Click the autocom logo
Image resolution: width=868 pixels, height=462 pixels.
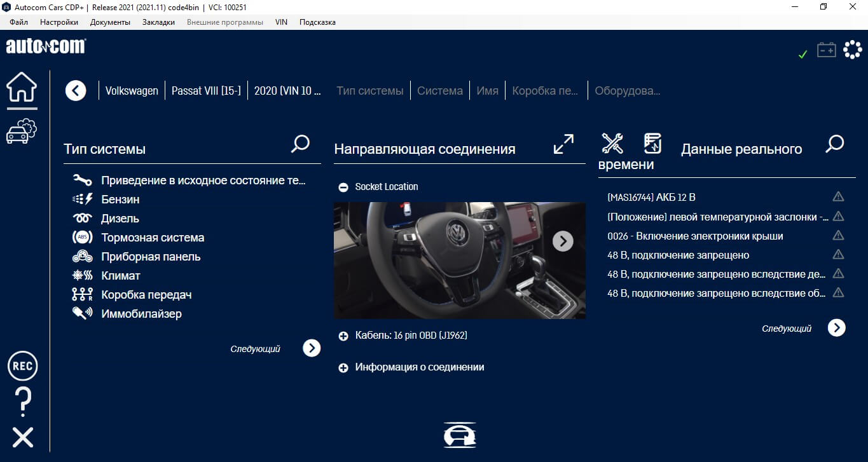point(46,46)
